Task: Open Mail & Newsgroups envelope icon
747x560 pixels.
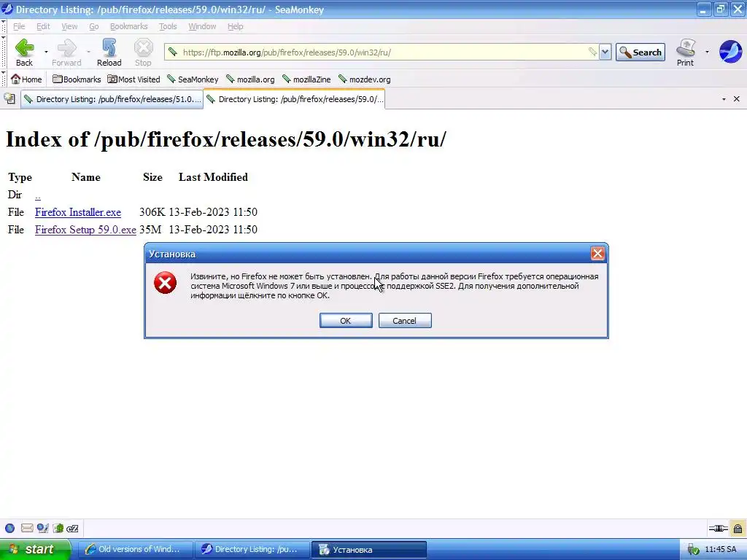Action: point(27,528)
